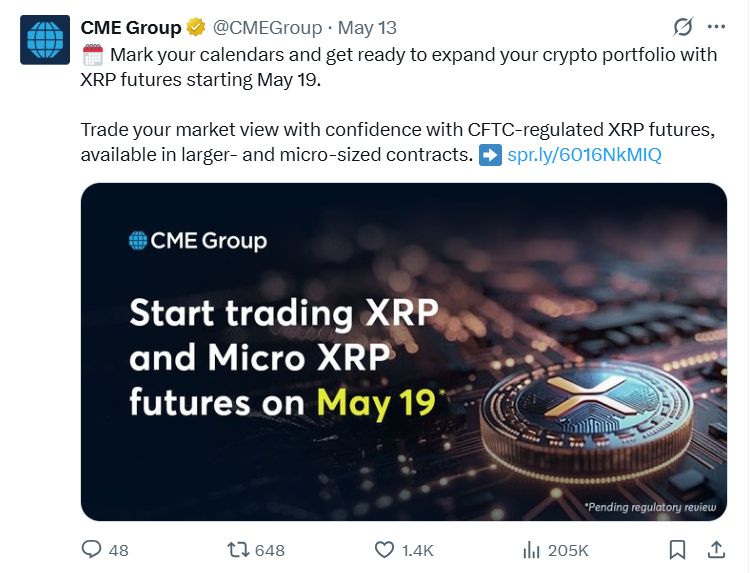Image resolution: width=756 pixels, height=573 pixels.
Task: Open post analytics via the views bar-chart icon
Action: point(531,549)
